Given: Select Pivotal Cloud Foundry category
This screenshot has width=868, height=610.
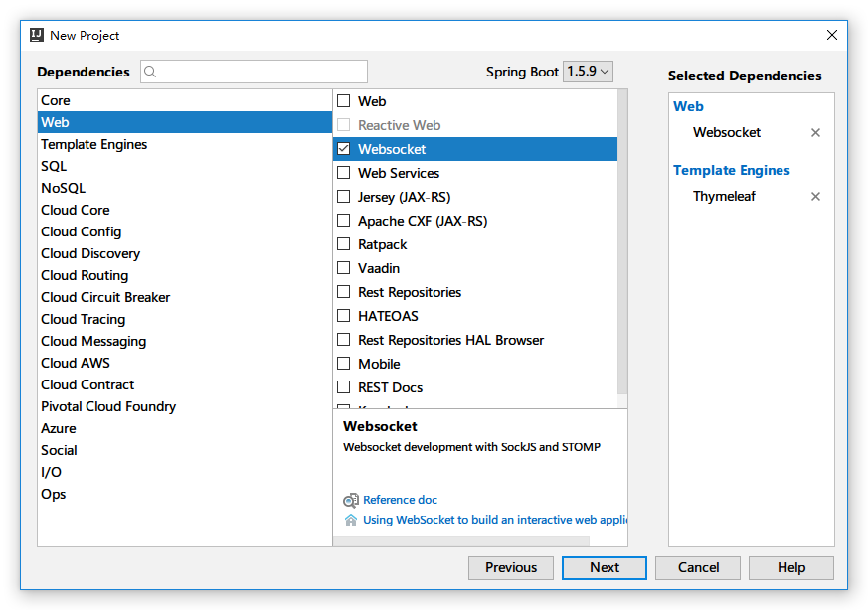Looking at the screenshot, I should coord(185,406).
